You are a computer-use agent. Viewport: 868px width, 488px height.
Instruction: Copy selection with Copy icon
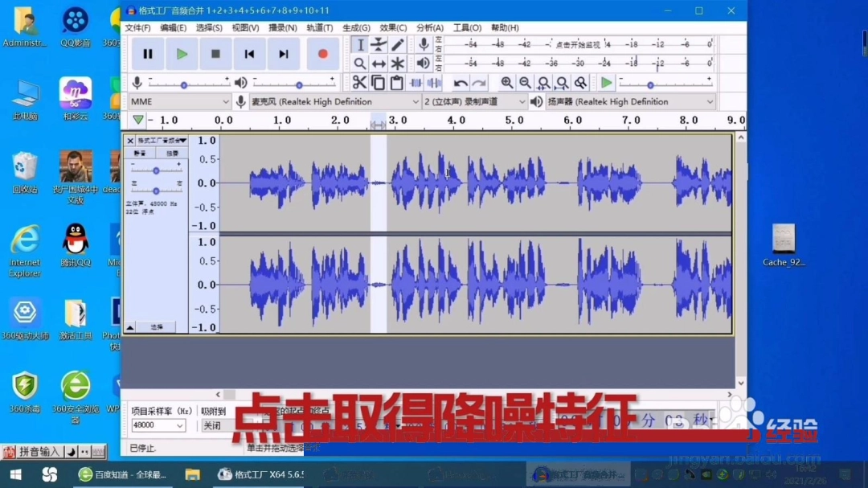pos(378,83)
